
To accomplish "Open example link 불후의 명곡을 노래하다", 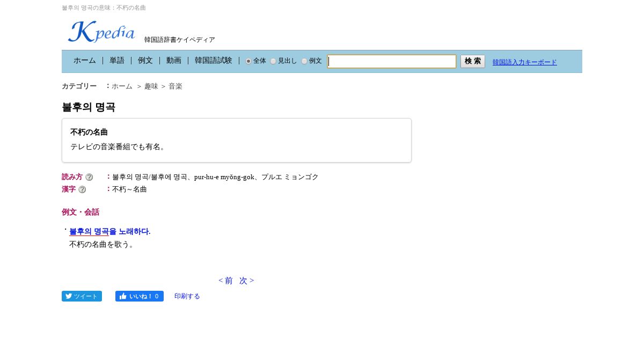I will pyautogui.click(x=110, y=232).
